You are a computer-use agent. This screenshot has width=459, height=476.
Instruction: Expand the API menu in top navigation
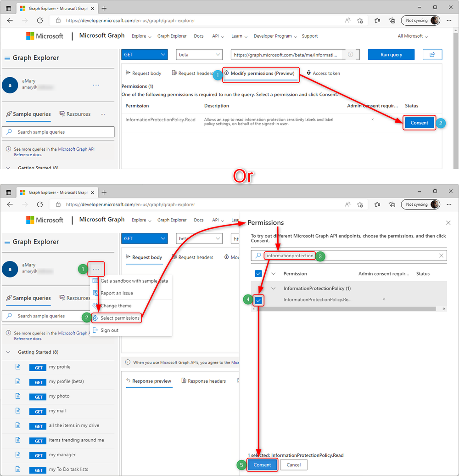tap(218, 36)
